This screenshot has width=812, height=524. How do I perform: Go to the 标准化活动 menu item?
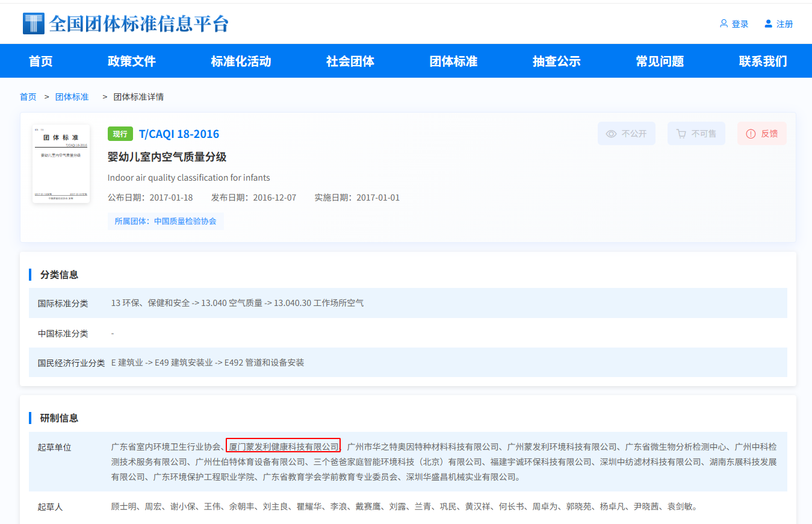click(x=241, y=61)
